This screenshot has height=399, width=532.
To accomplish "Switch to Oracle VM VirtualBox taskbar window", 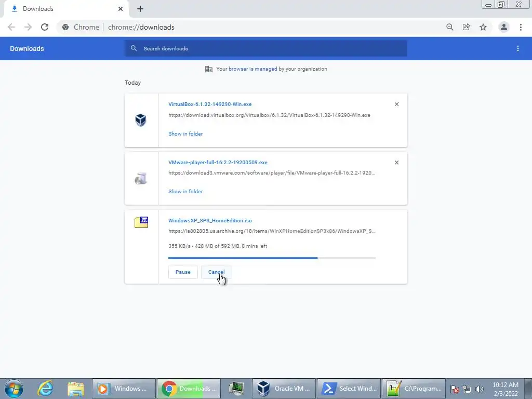I will 284,389.
